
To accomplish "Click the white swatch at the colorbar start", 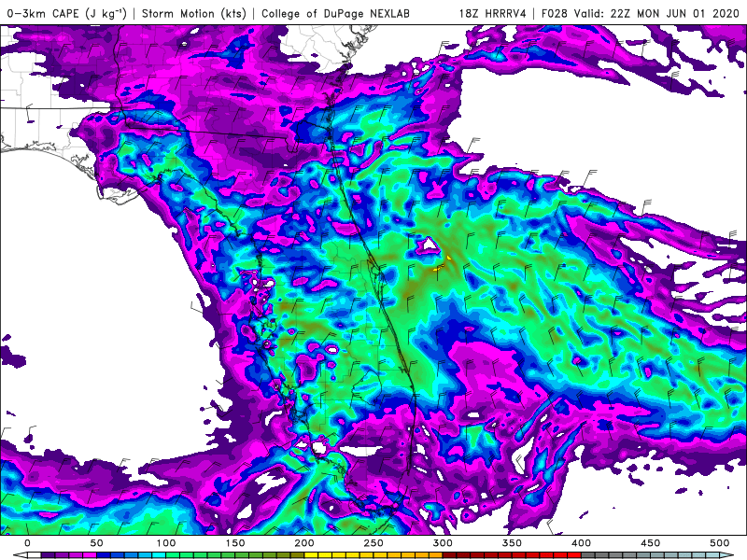I will pos(34,555).
